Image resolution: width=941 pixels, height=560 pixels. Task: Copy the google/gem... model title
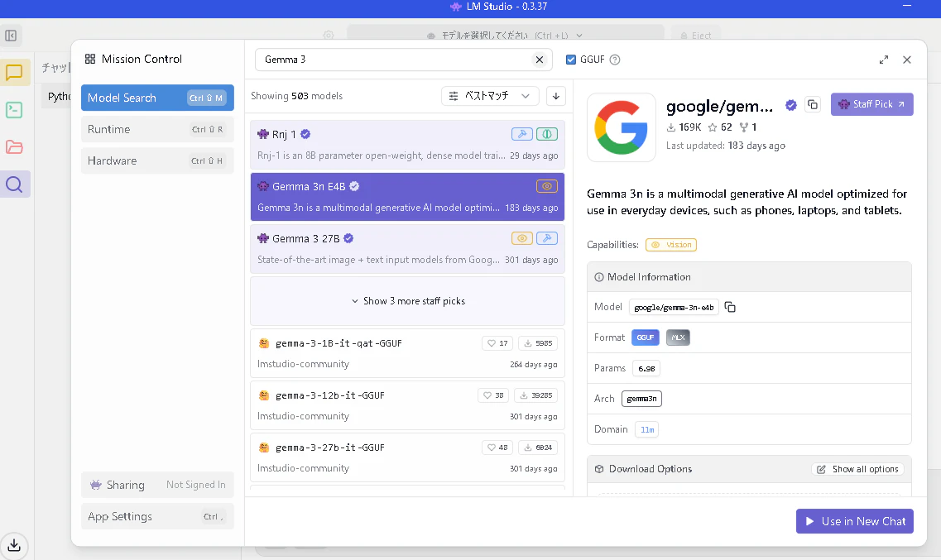pyautogui.click(x=813, y=104)
